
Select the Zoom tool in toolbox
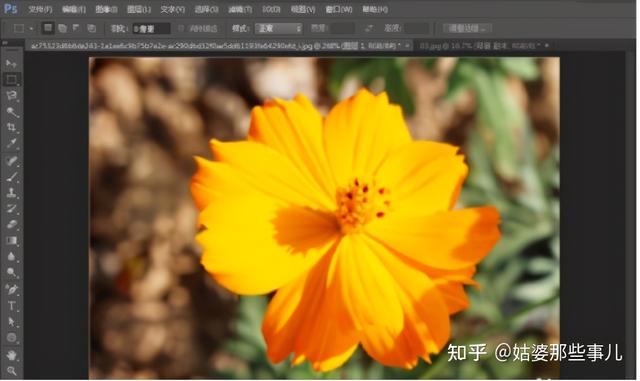pyautogui.click(x=11, y=371)
